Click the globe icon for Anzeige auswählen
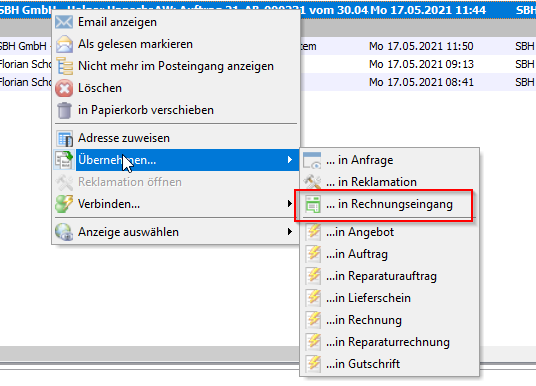 coord(64,232)
